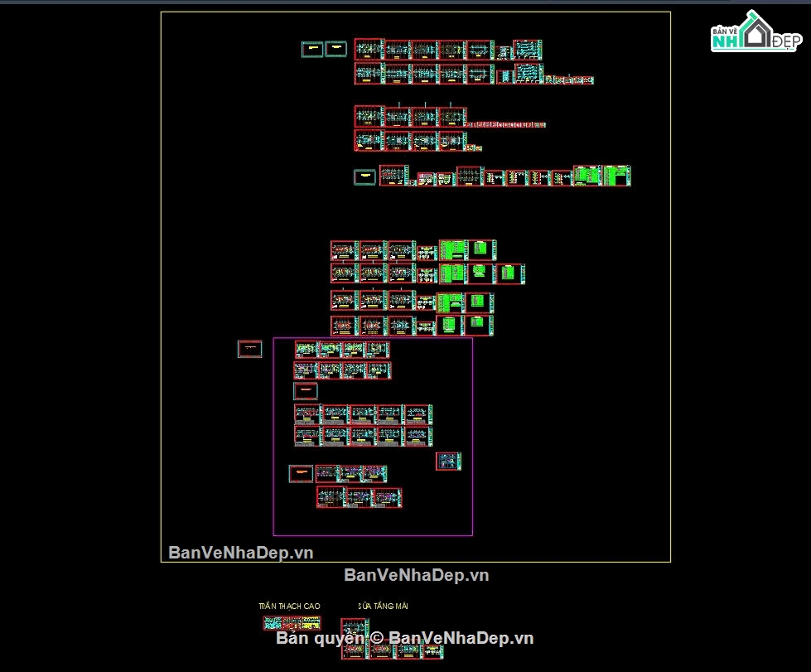Click the magenta rectangle's bottom edge

[373, 535]
